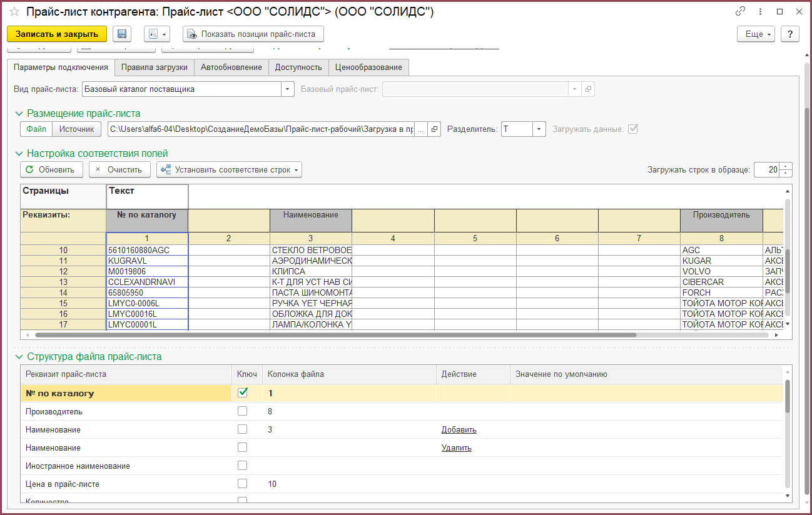Select Цена в прайс-листе row
Screen dimensions: 812x515
pos(402,484)
